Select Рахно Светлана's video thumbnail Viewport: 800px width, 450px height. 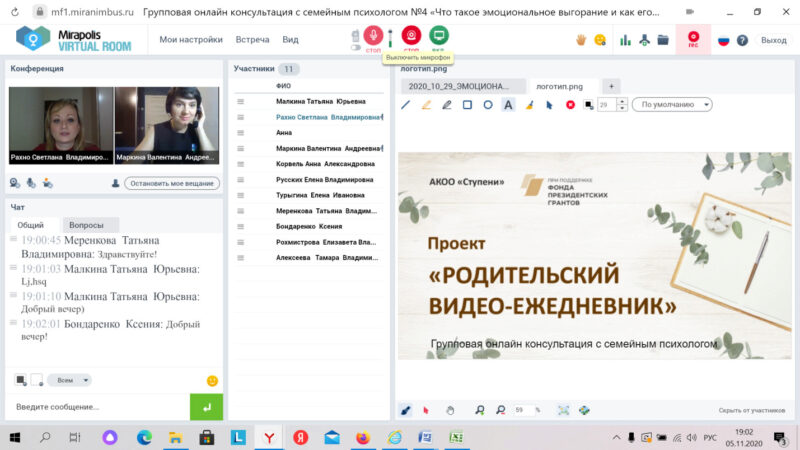(61, 126)
